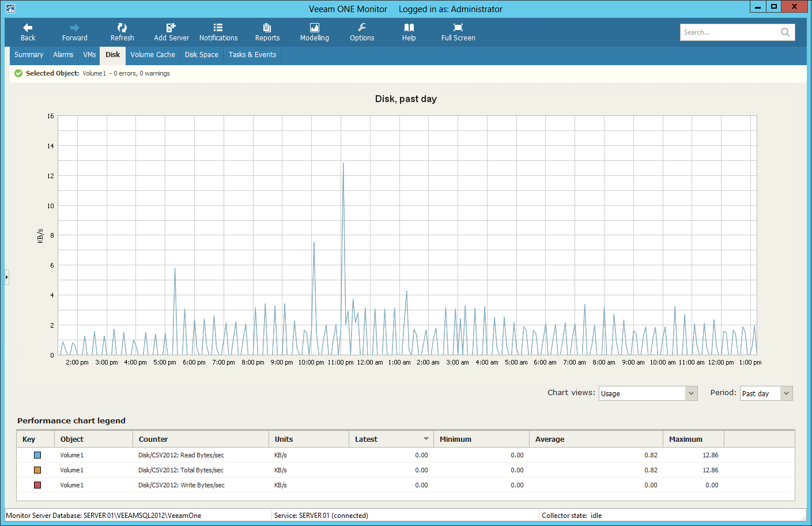Viewport: 812px width, 526px height.
Task: Select the Disk tab
Action: click(112, 55)
